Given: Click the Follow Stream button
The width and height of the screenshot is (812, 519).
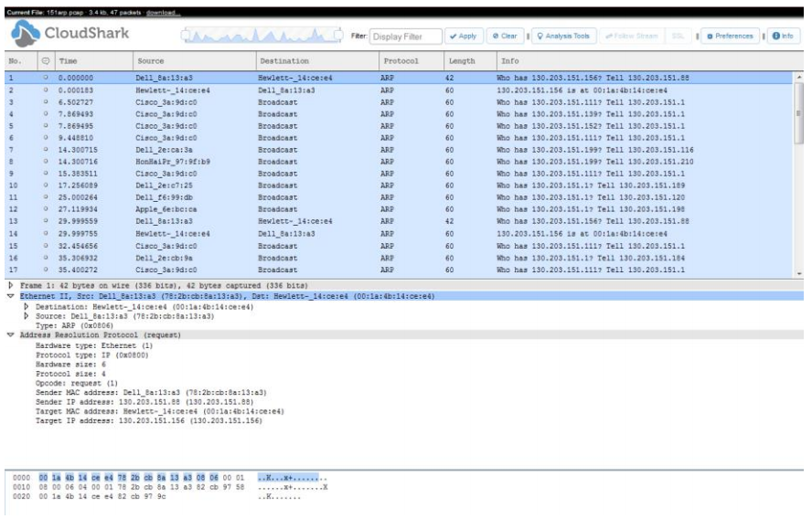Looking at the screenshot, I should pos(632,36).
